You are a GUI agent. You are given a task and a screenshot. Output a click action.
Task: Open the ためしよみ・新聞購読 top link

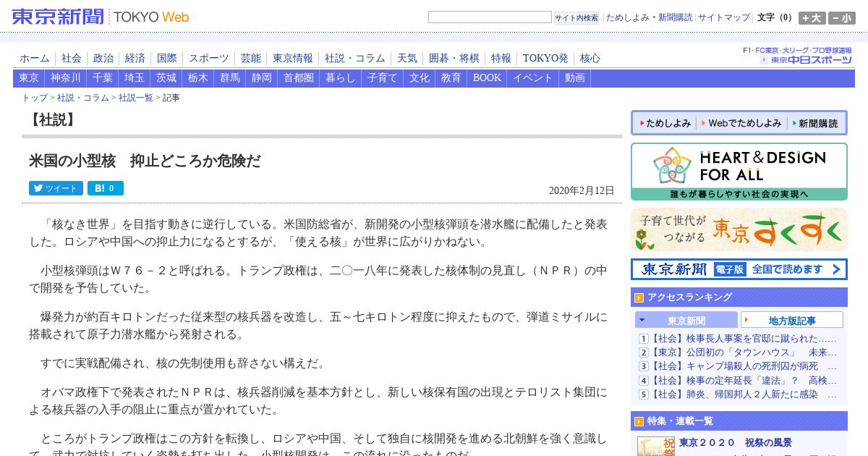point(649,17)
